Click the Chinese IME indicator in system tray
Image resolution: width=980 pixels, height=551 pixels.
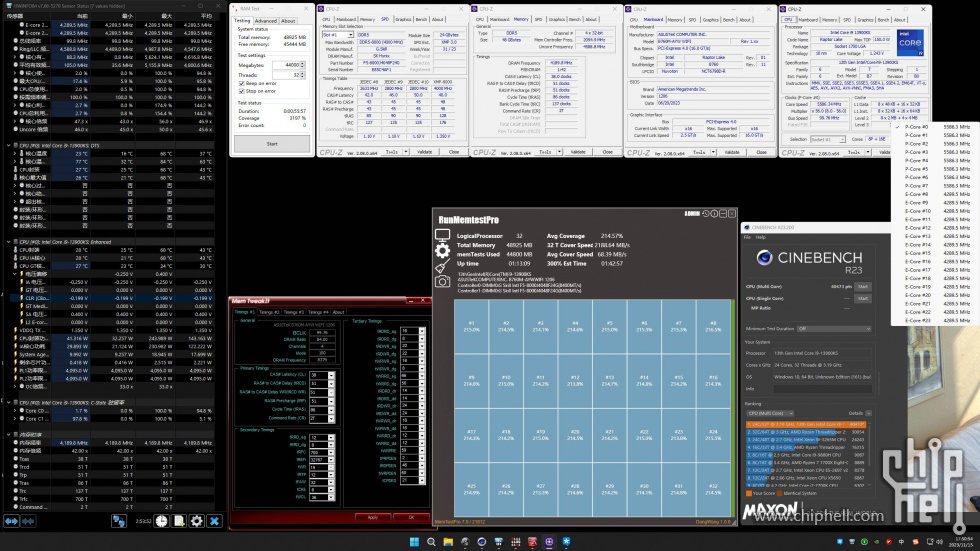pos(901,542)
